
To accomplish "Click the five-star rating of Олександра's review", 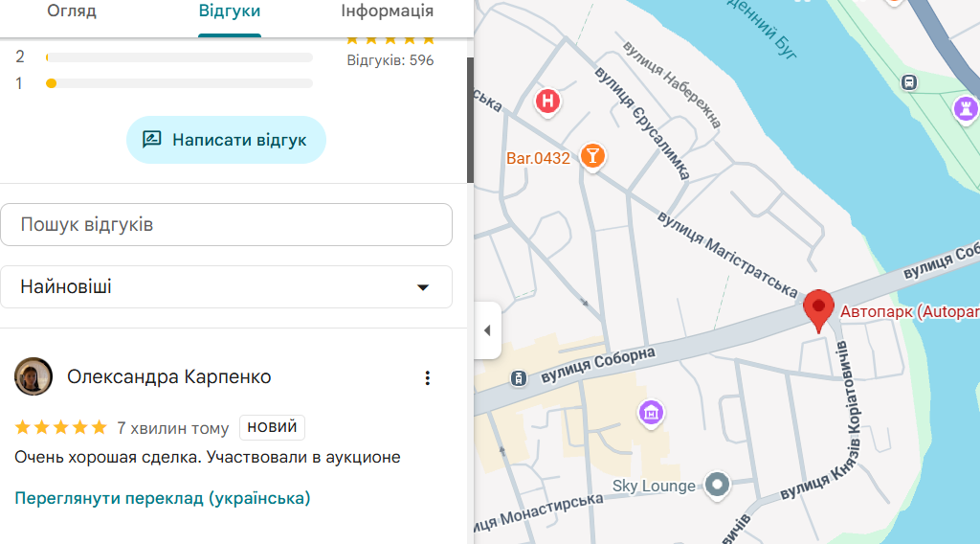I will coord(60,428).
